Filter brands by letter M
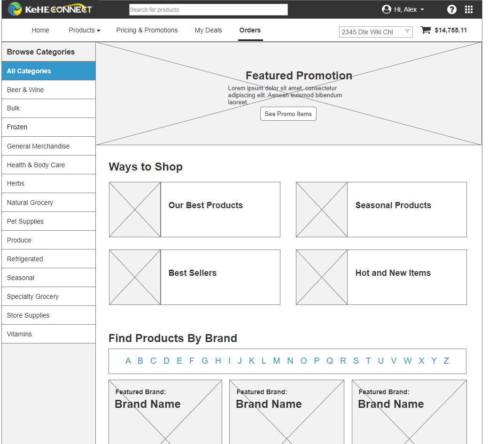Viewport: 504px width, 444px height. (x=277, y=361)
